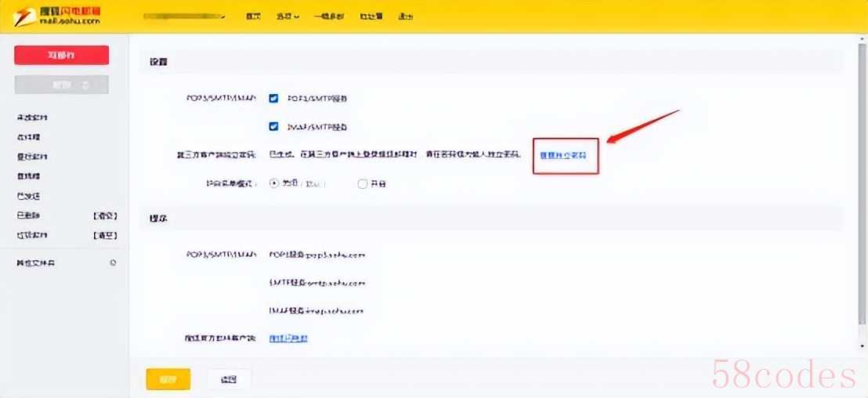Go to 首页 in the top navigation
The height and width of the screenshot is (398, 868).
pos(253,16)
